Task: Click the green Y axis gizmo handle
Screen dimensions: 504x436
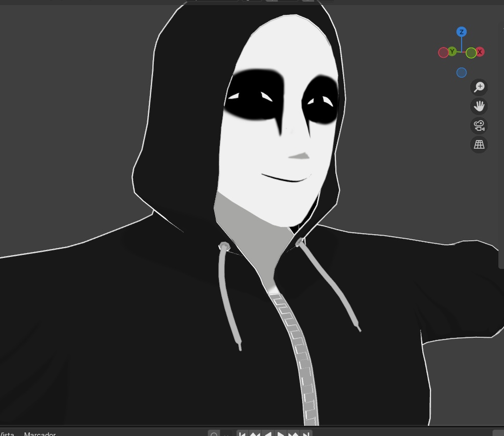Action: click(x=452, y=52)
